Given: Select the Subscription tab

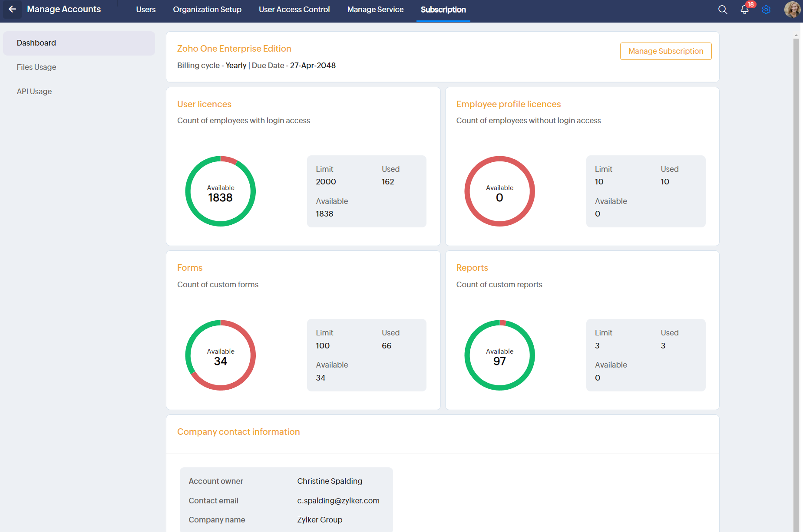Looking at the screenshot, I should click(x=443, y=10).
